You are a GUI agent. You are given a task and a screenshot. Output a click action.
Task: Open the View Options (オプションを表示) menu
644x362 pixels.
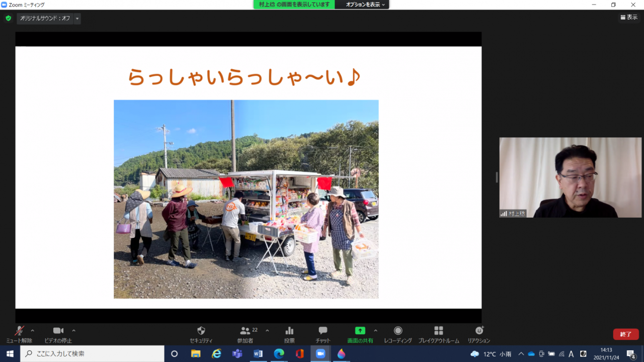point(365,5)
